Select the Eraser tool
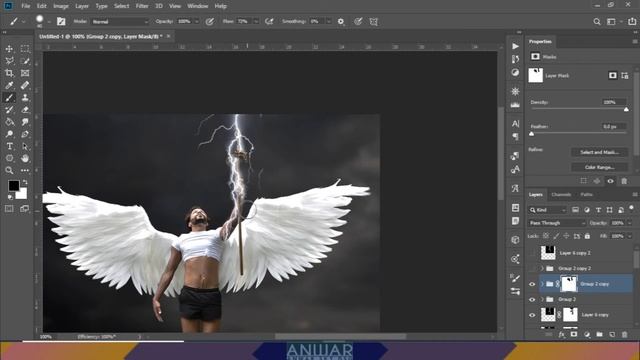640x360 pixels. click(25, 109)
